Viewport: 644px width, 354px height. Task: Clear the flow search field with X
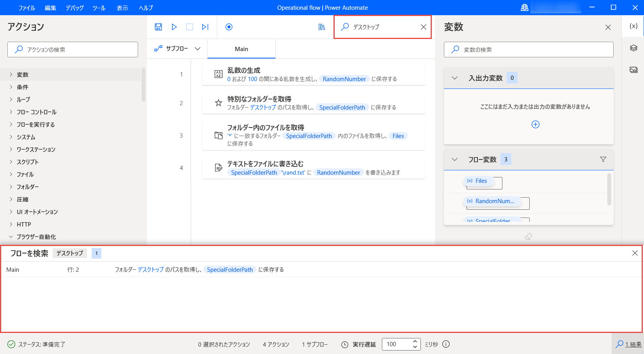pos(424,27)
